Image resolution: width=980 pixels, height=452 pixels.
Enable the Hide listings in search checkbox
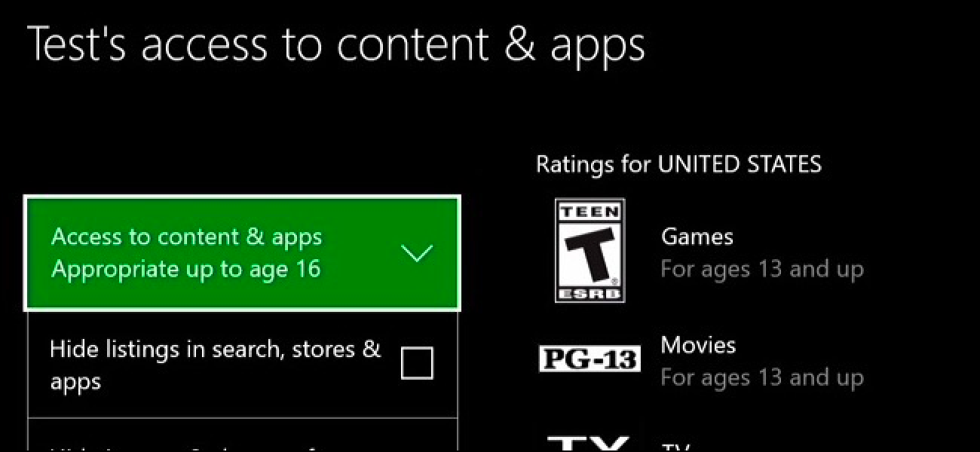pos(417,364)
